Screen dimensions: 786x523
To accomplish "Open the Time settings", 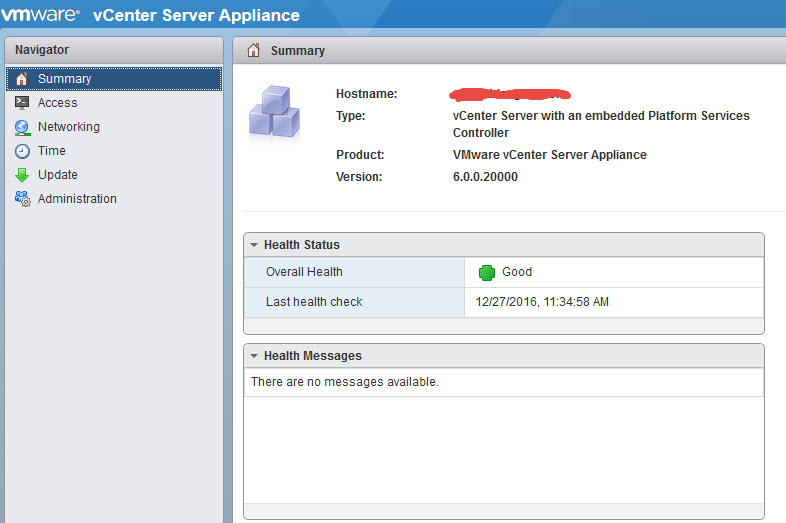I will point(114,151).
